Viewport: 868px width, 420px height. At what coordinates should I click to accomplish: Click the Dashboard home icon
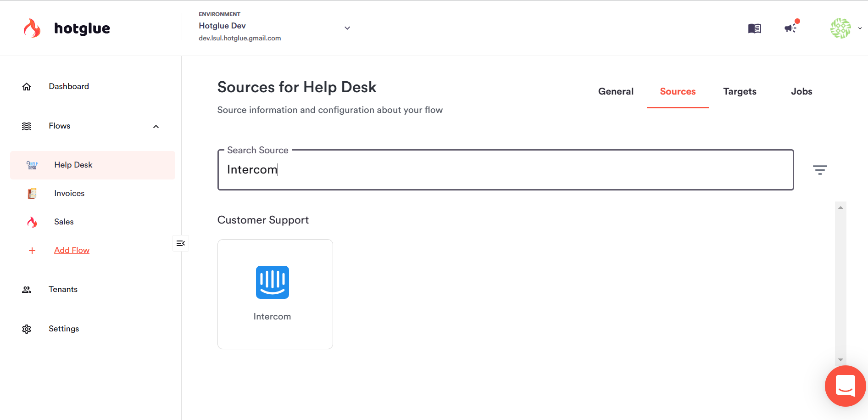coord(27,87)
